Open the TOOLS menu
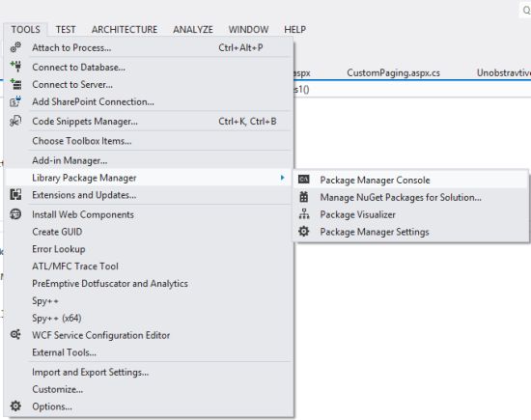This screenshot has height=420, width=531. pyautogui.click(x=26, y=30)
